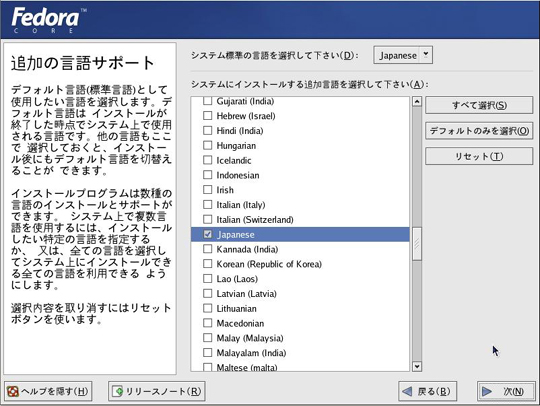This screenshot has height=406, width=540.
Task: Click the language list scrollbar thumb
Action: coord(417,244)
